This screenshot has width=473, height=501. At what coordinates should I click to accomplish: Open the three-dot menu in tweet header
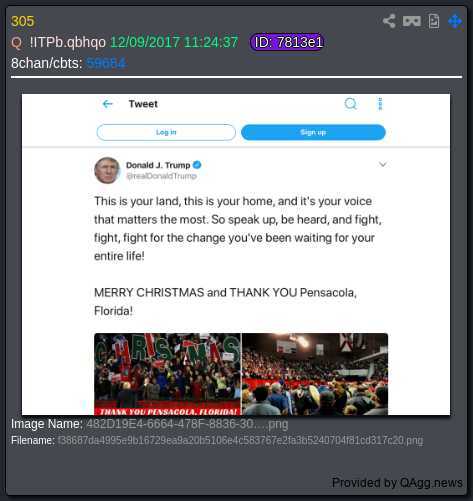[x=380, y=104]
